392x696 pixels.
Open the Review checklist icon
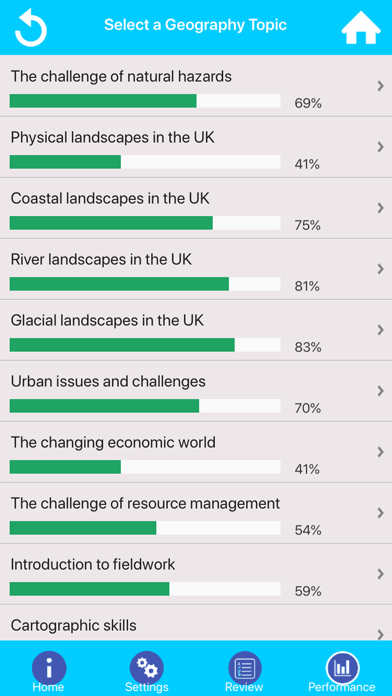pos(245,668)
